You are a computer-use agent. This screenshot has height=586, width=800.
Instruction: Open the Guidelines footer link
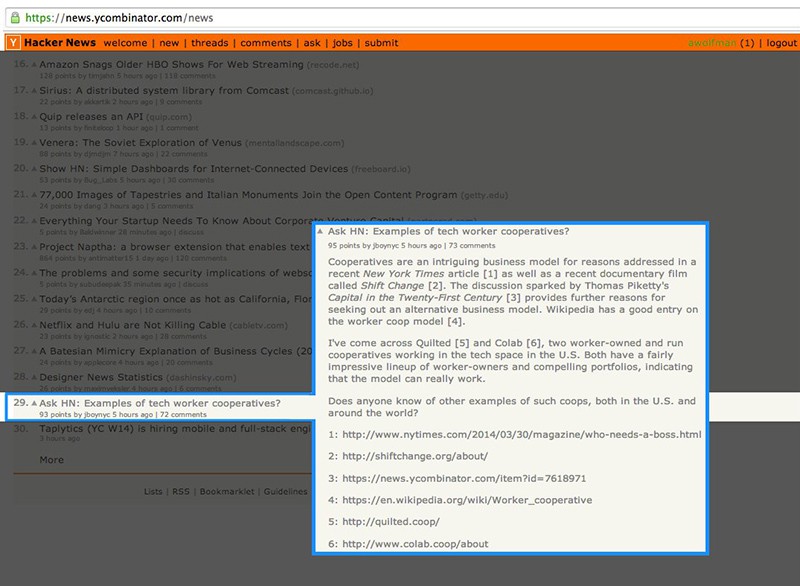[285, 492]
